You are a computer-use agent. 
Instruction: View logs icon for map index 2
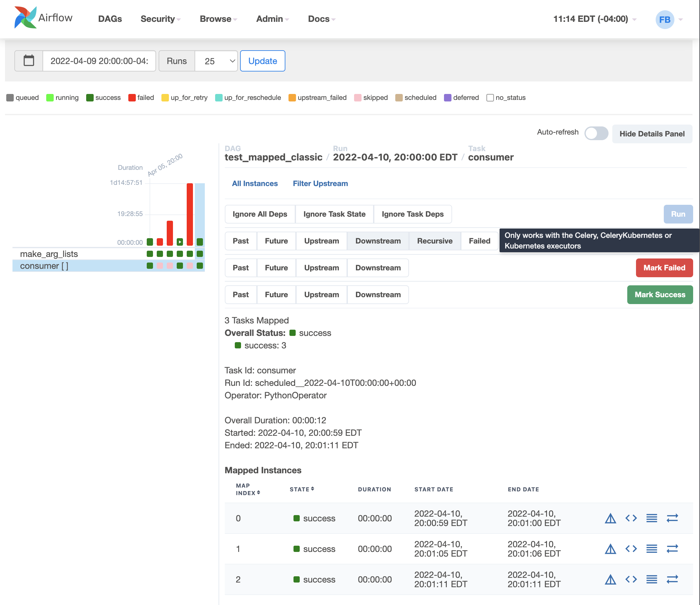[x=651, y=579]
